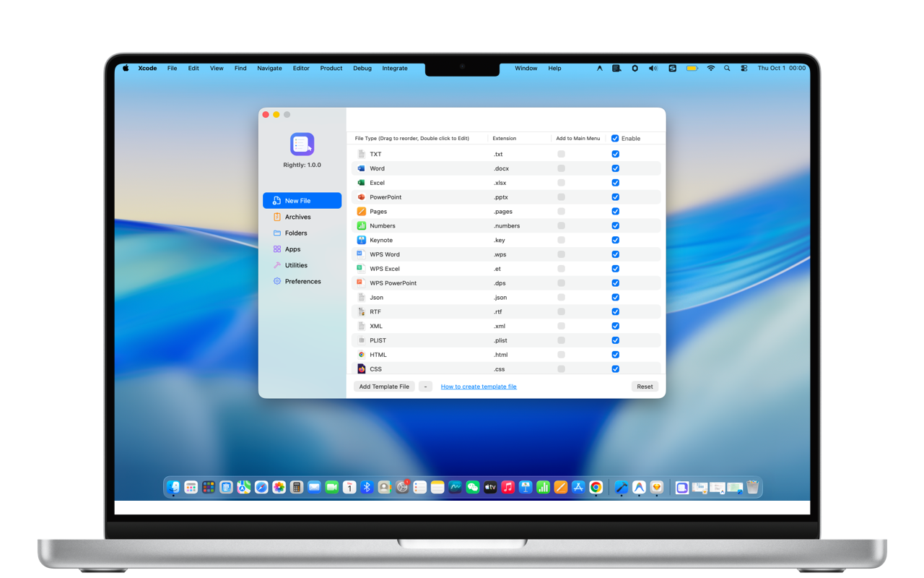Check Add to Main Menu for Word
924x578 pixels.
(x=561, y=168)
